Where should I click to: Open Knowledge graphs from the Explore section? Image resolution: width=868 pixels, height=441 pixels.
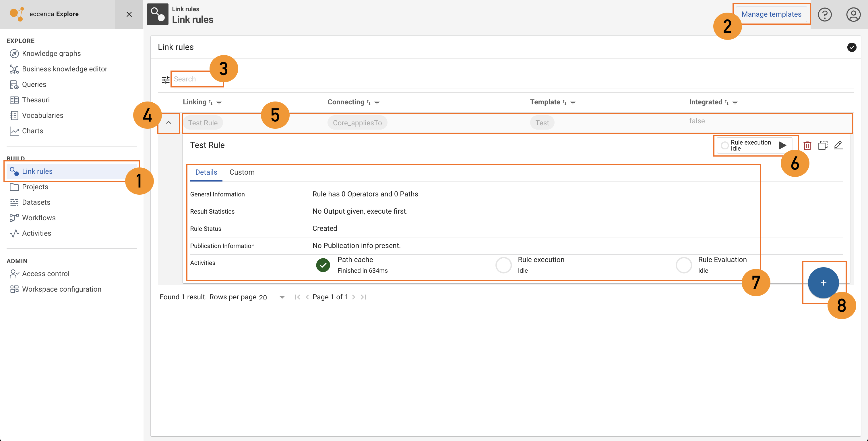(x=51, y=54)
